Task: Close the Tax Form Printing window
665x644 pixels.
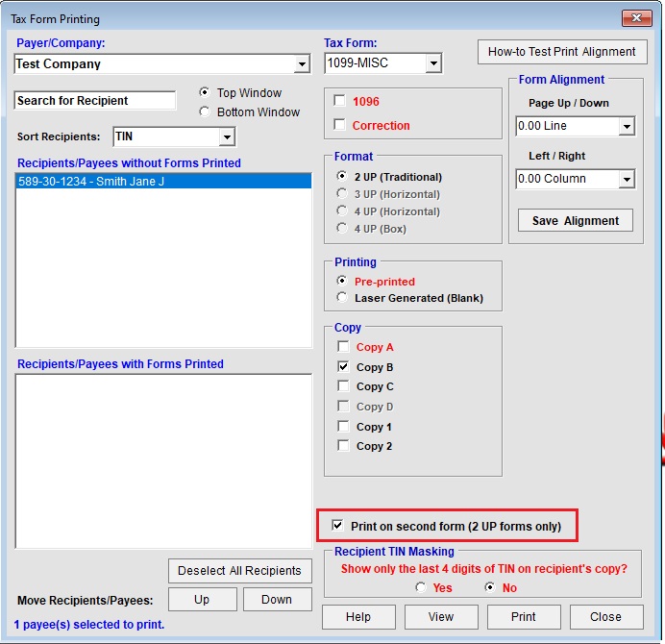Action: click(x=636, y=18)
